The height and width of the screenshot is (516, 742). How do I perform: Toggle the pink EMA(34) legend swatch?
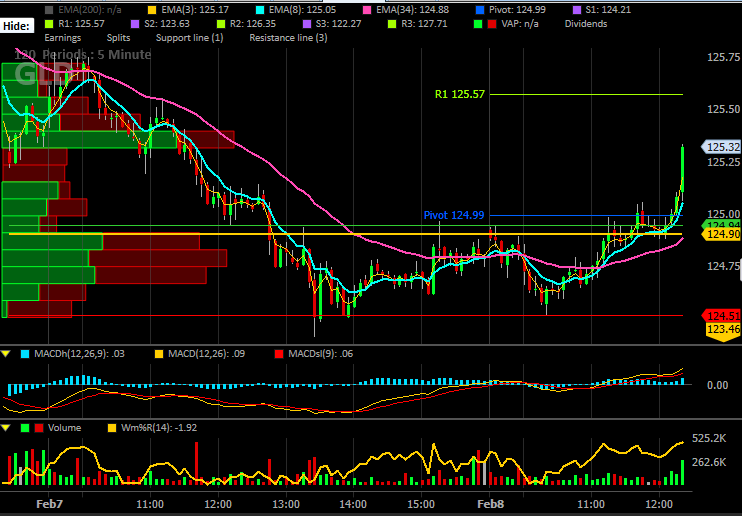[367, 9]
